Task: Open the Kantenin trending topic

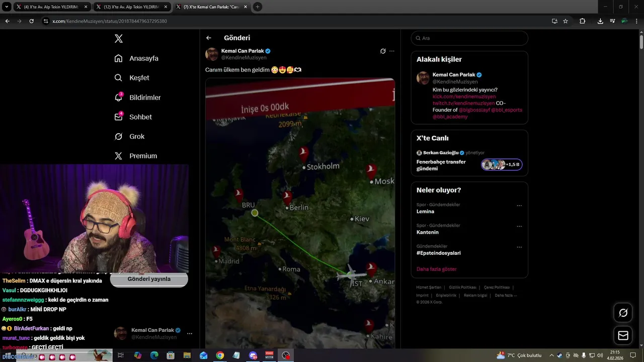Action: click(x=427, y=232)
